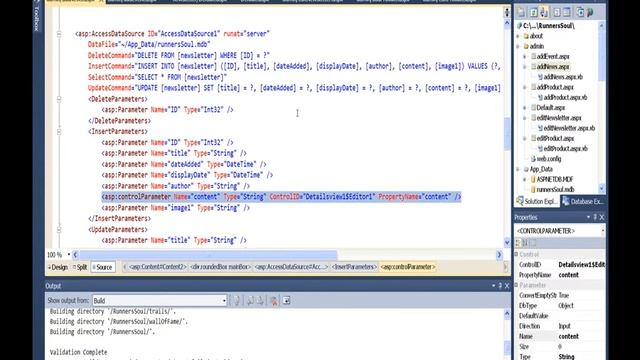Select InsertParameters breadcrumb tag
Image resolution: width=640 pixels, height=360 pixels.
click(x=354, y=267)
